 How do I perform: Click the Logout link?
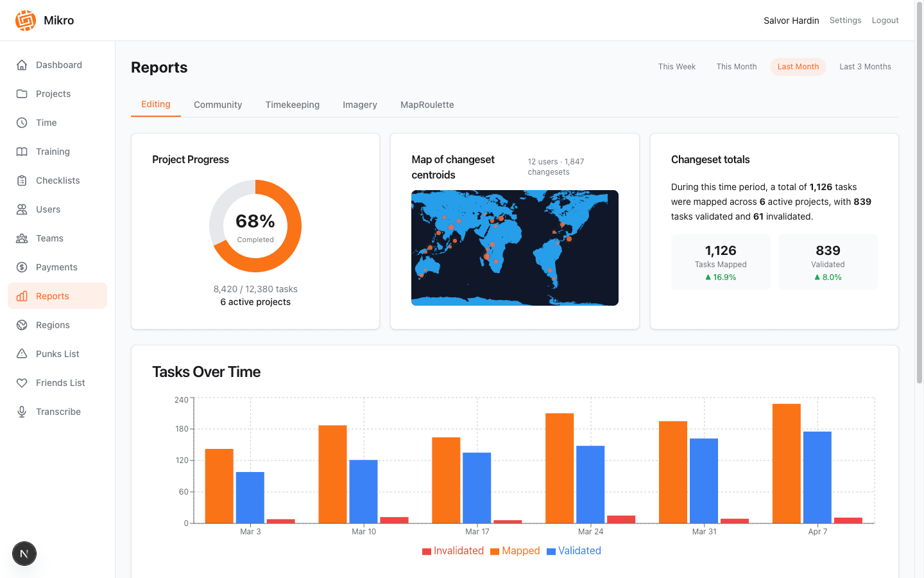(885, 20)
